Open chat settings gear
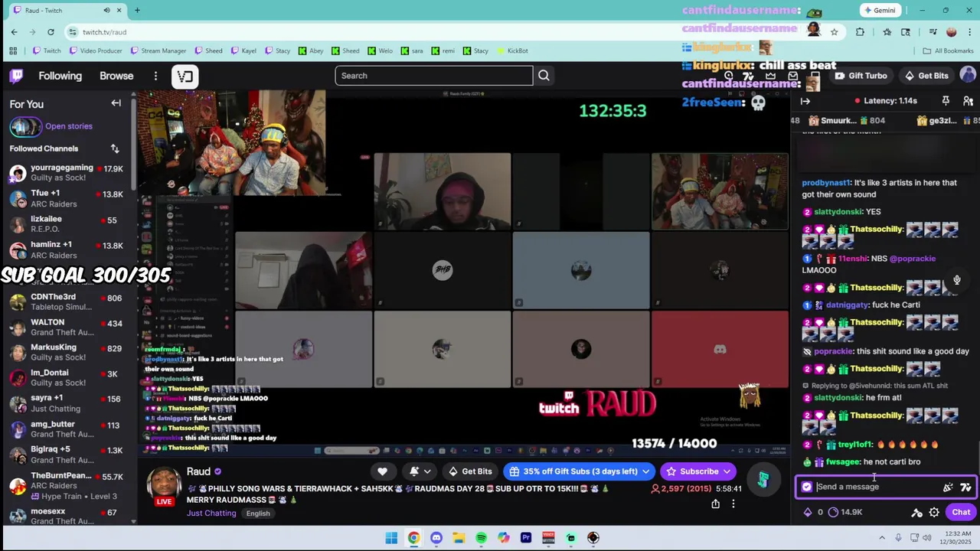 click(934, 513)
